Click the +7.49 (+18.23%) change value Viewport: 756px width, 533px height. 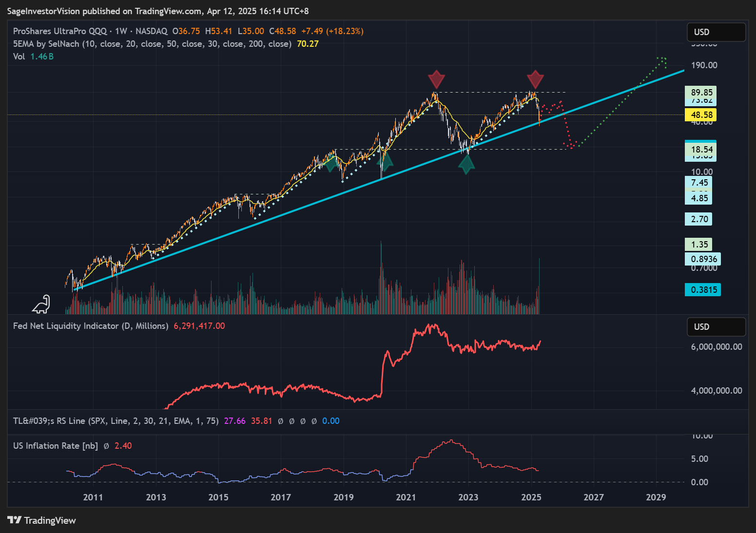pyautogui.click(x=332, y=31)
